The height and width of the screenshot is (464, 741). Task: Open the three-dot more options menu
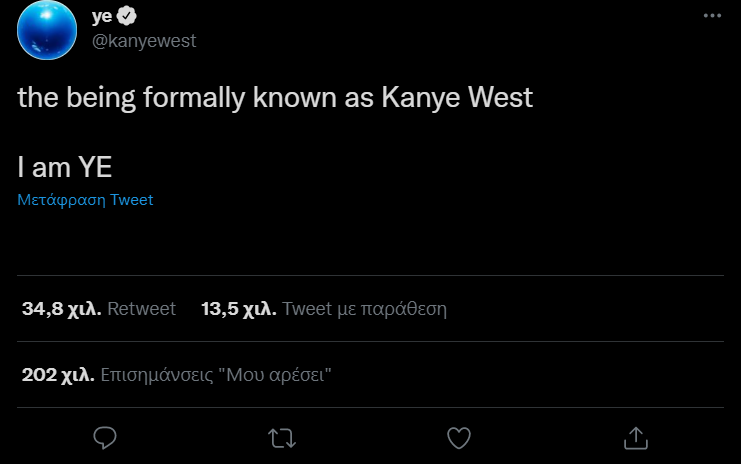click(711, 17)
